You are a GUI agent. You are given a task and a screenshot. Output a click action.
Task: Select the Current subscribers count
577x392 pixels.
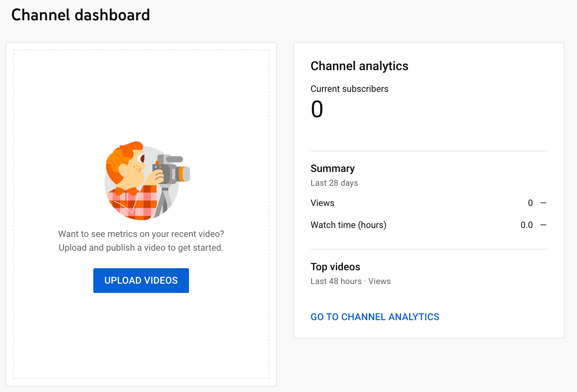pos(317,109)
